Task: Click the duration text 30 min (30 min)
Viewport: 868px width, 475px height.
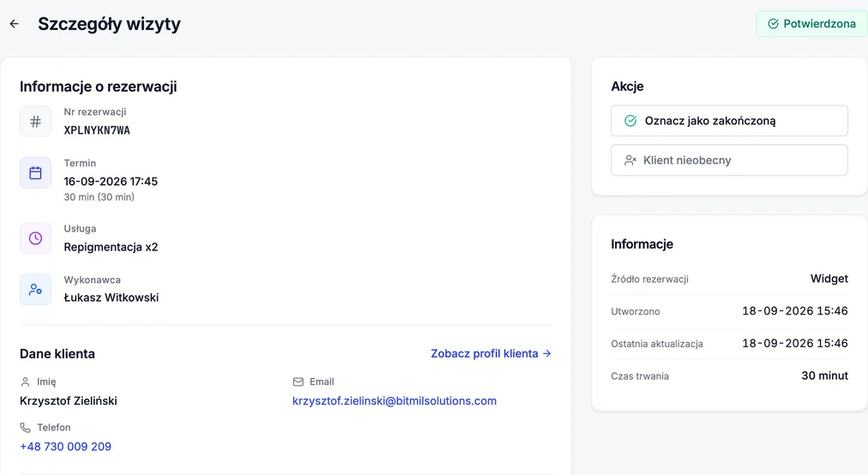Action: tap(99, 196)
